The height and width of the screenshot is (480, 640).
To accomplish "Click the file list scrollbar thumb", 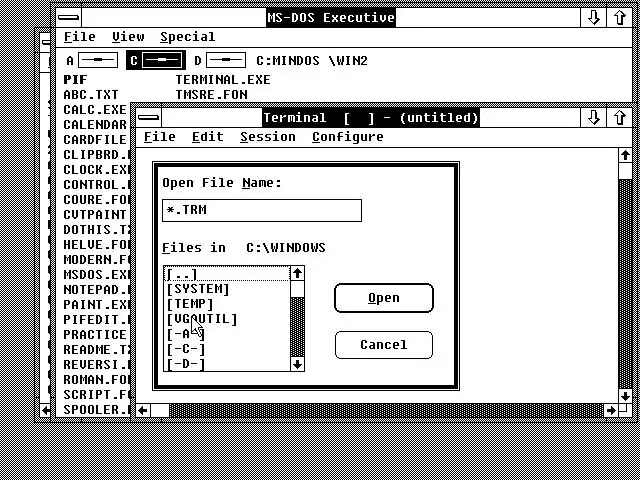I will click(x=297, y=289).
